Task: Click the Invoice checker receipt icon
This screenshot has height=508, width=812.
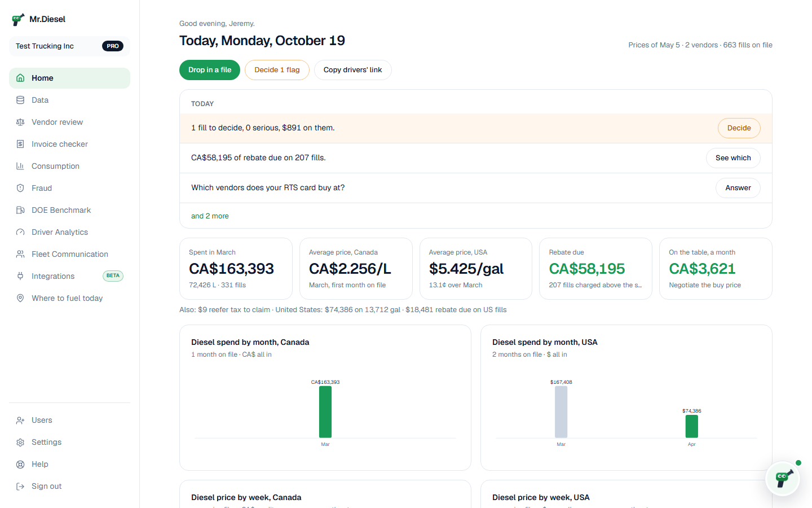Action: point(20,144)
